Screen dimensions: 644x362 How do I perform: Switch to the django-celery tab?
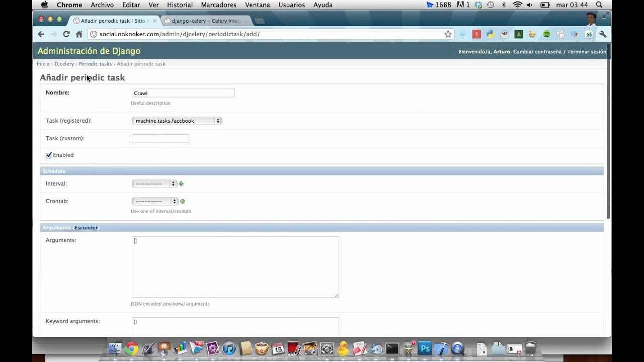click(x=206, y=21)
